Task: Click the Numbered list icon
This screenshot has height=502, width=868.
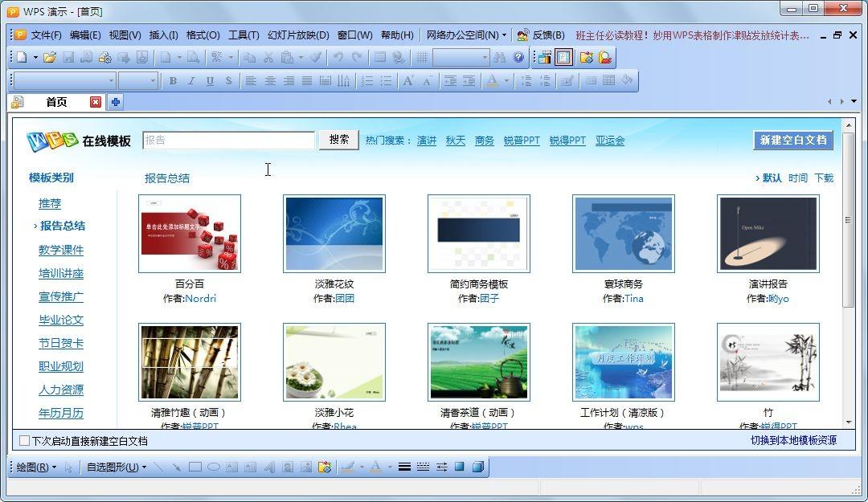Action: point(367,81)
